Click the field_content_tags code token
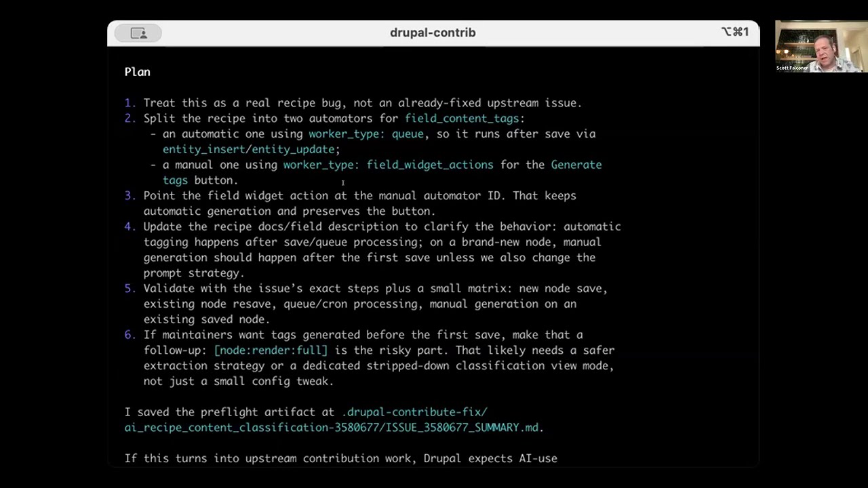 coord(461,119)
